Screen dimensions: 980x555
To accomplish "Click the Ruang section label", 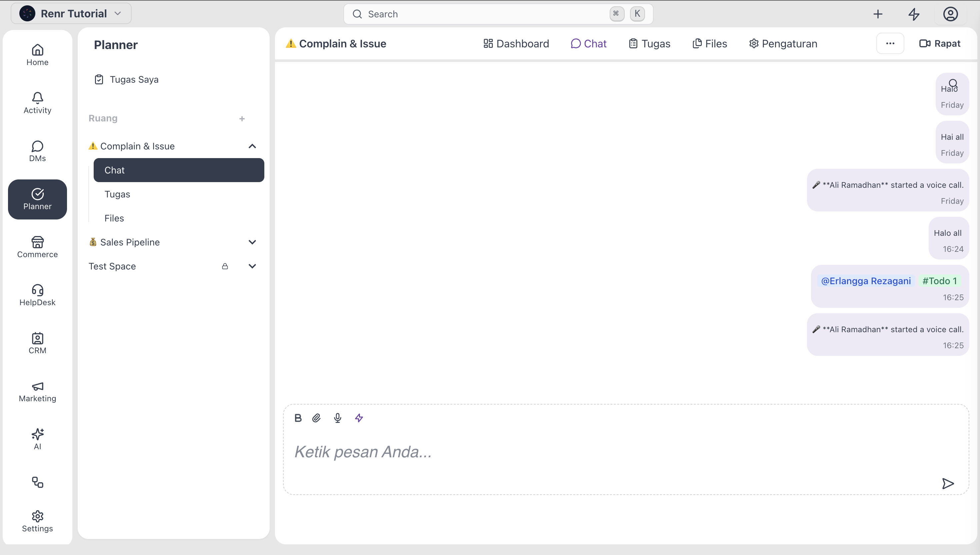I will [103, 118].
